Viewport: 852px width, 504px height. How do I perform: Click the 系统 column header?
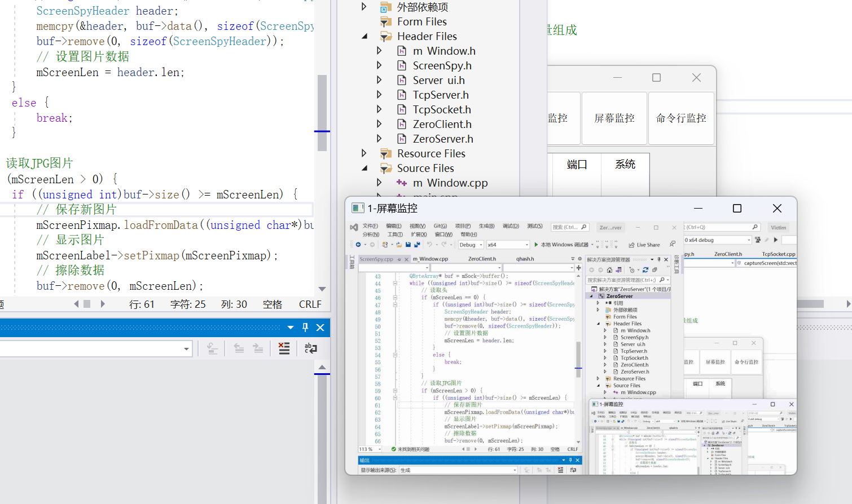(625, 165)
